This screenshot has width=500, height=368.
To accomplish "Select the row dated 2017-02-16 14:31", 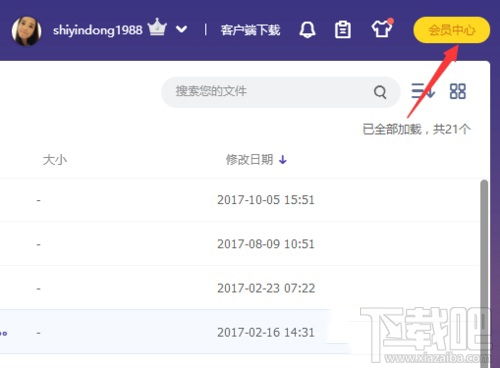I will pos(240,332).
